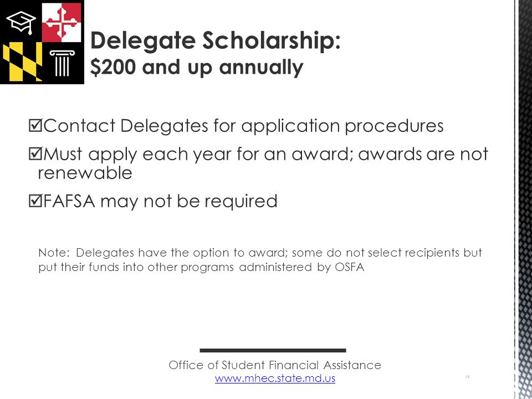Viewport: 532px width, 399px height.
Task: Click the red and white cross emblem
Action: (62, 22)
